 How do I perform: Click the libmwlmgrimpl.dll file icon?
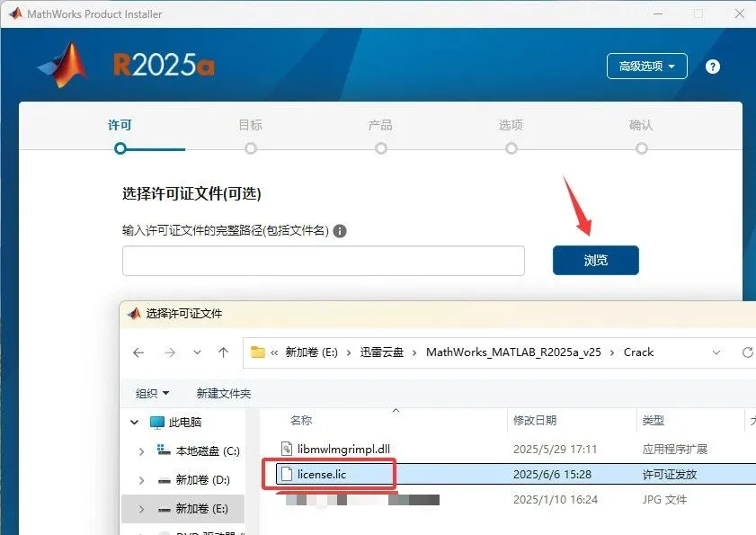click(287, 449)
